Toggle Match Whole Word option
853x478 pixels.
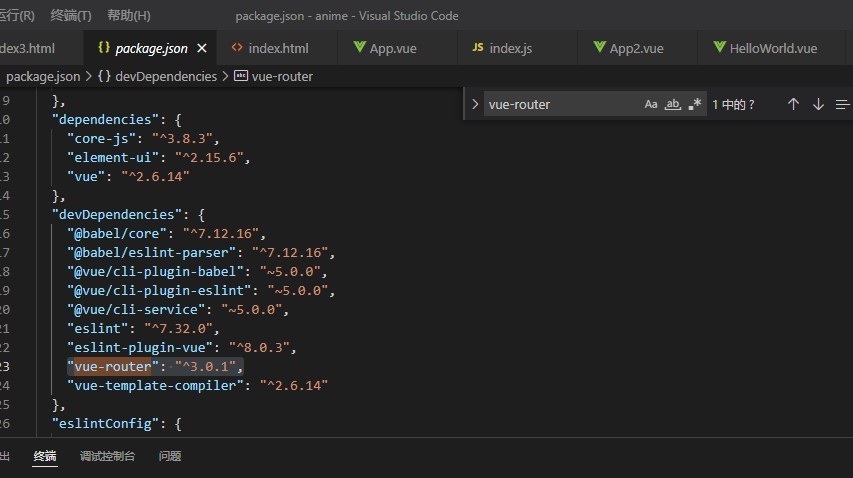click(673, 104)
